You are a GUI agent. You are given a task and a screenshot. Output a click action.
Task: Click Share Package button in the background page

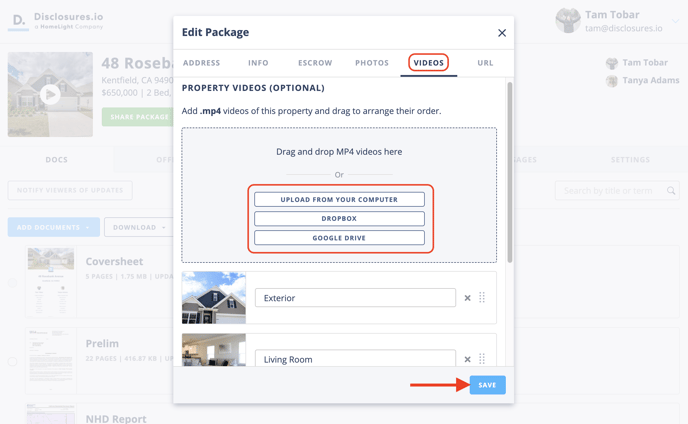[x=138, y=117]
